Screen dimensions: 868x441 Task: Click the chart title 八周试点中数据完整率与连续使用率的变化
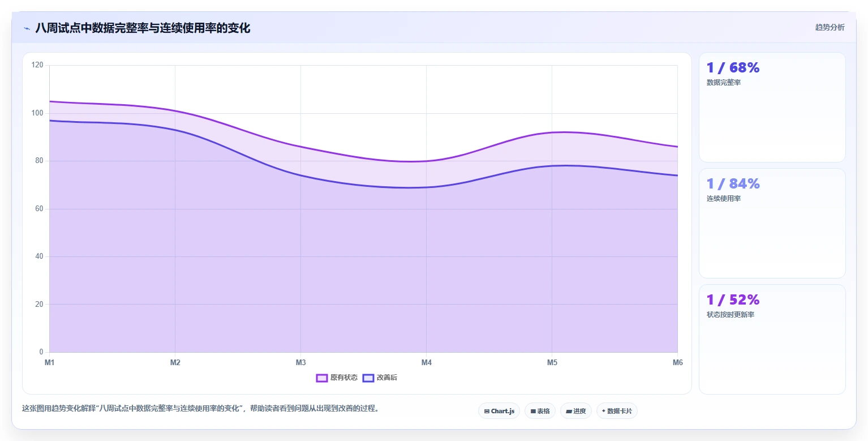(143, 28)
